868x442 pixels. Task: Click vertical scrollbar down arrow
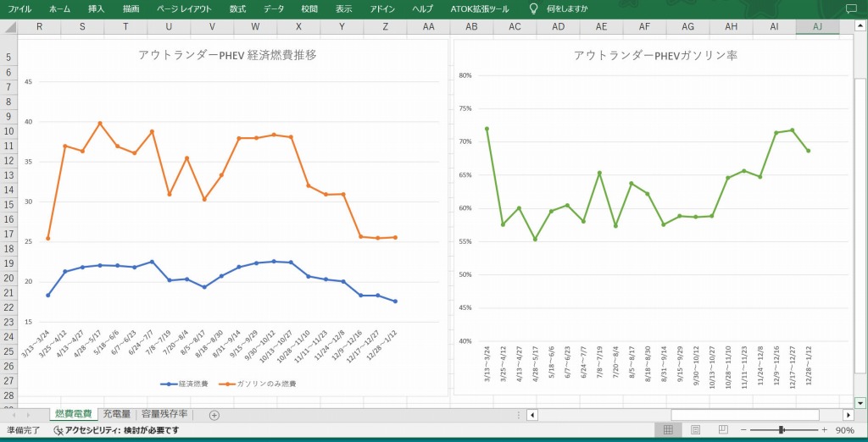860,403
